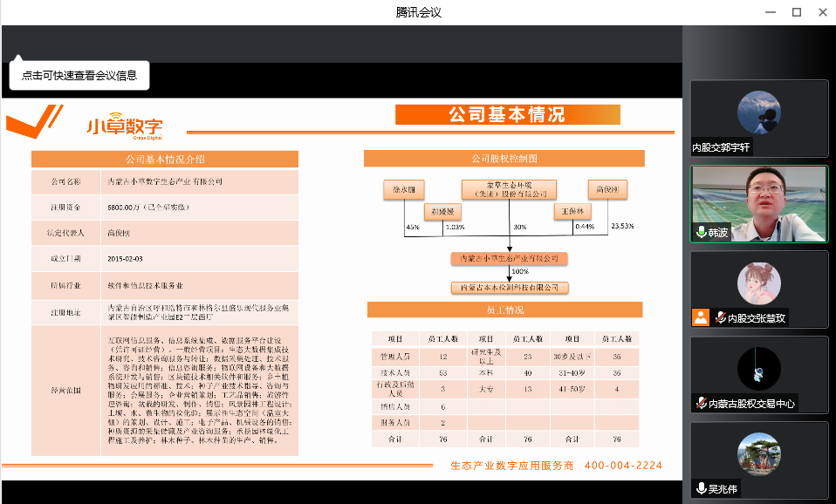Viewport: 836px width, 504px height.
Task: Click the 郝媛媛 shareholder box
Action: pyautogui.click(x=442, y=212)
